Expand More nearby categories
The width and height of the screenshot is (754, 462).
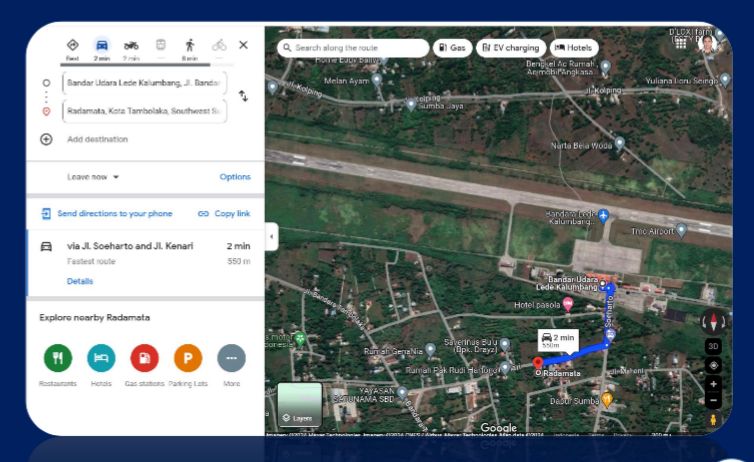tap(231, 358)
